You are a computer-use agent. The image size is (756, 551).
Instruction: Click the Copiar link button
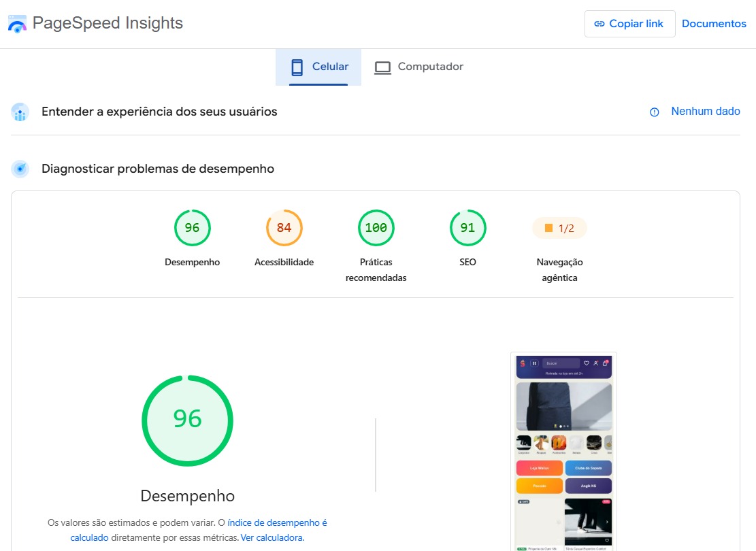(629, 24)
